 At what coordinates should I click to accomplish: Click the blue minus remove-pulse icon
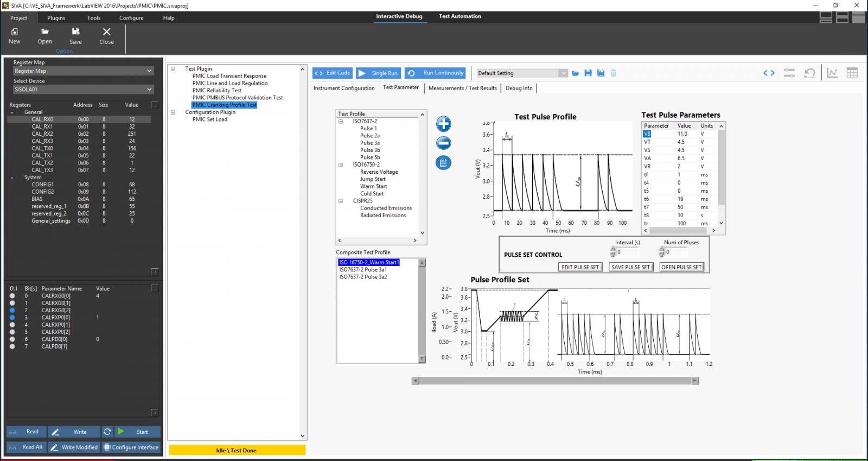[x=443, y=143]
